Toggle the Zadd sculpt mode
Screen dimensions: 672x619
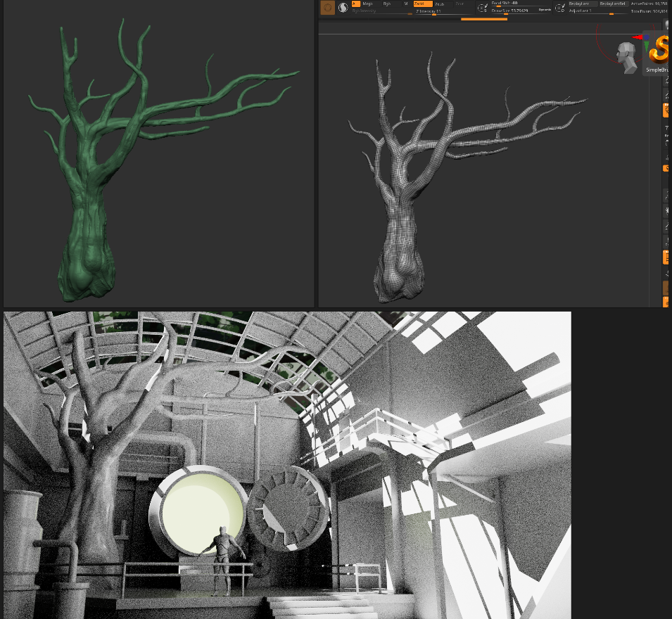pos(423,4)
